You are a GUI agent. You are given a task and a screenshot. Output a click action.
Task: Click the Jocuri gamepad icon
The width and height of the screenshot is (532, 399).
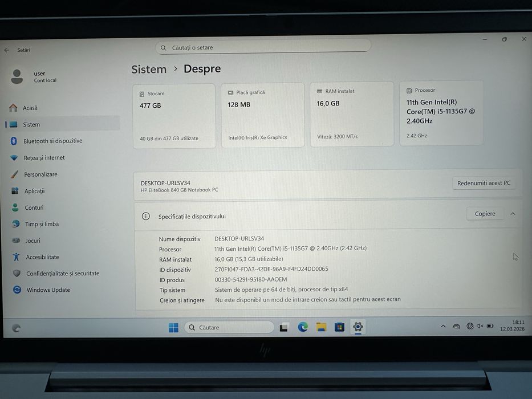16,240
